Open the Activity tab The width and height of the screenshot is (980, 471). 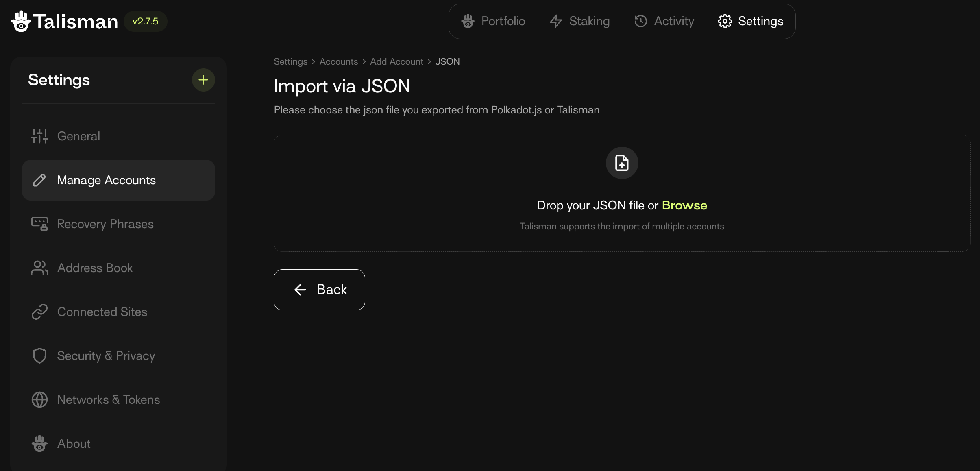pyautogui.click(x=664, y=21)
